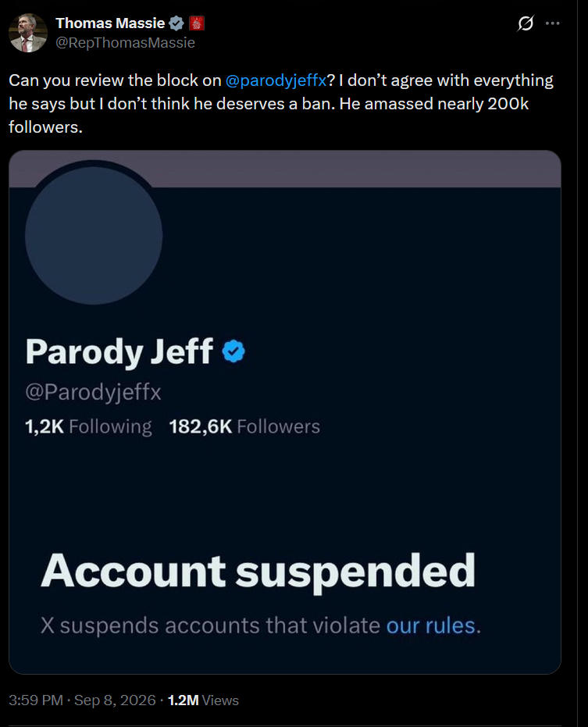Follow the @parodyjeffx mention link
Image resolution: width=588 pixels, height=727 pixels.
click(276, 80)
